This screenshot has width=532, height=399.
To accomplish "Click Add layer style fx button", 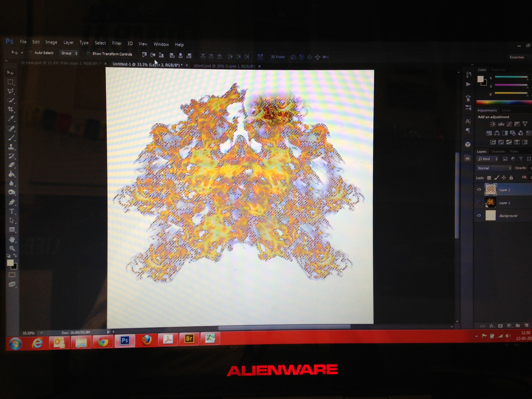I will click(x=492, y=326).
